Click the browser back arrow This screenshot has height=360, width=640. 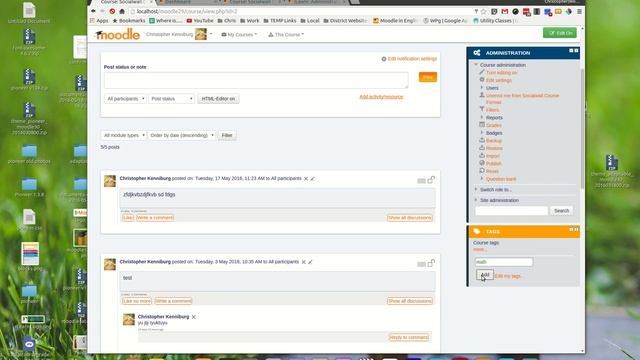coord(93,11)
